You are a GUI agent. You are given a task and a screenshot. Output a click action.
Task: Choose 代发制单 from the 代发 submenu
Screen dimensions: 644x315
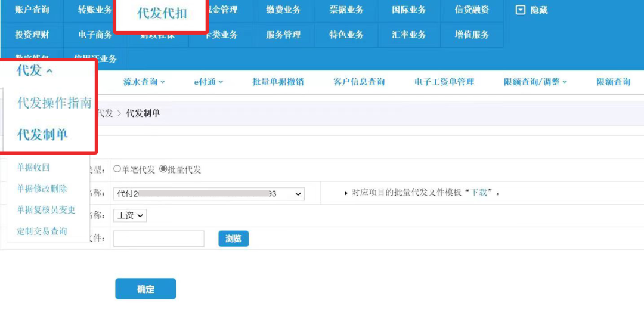(42, 134)
